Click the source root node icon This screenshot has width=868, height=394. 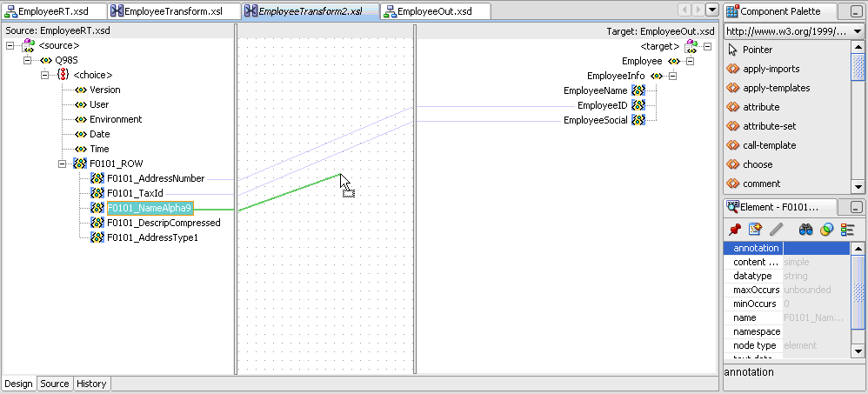click(28, 45)
